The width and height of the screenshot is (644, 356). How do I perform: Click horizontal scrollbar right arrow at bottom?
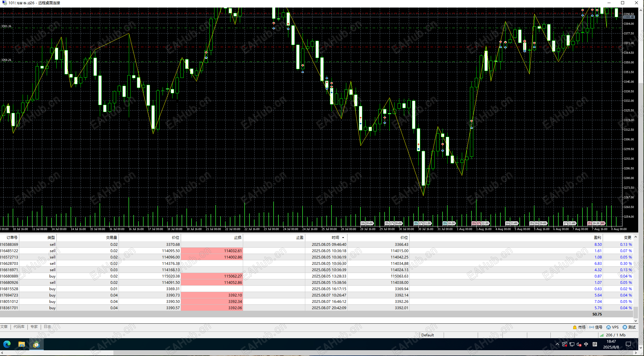coord(636,353)
